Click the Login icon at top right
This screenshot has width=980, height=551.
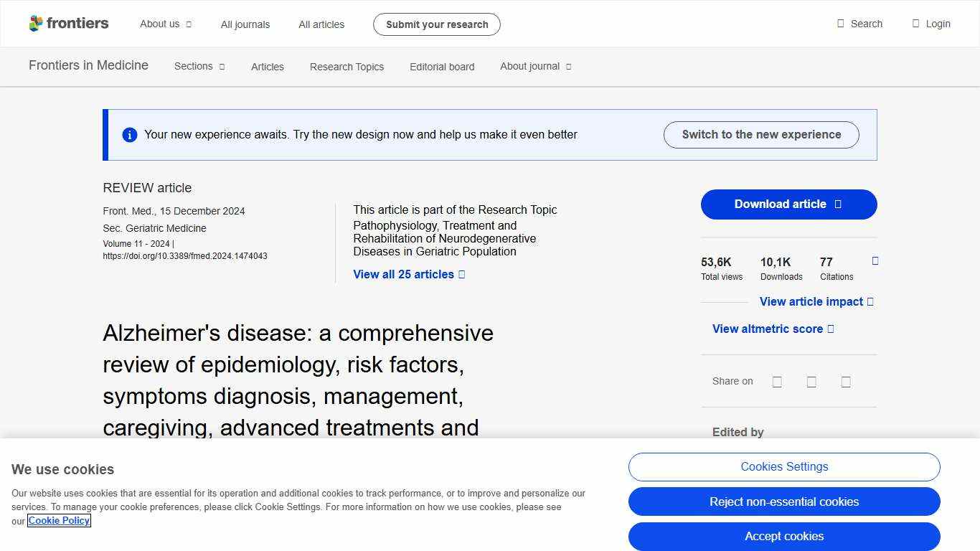coord(931,23)
